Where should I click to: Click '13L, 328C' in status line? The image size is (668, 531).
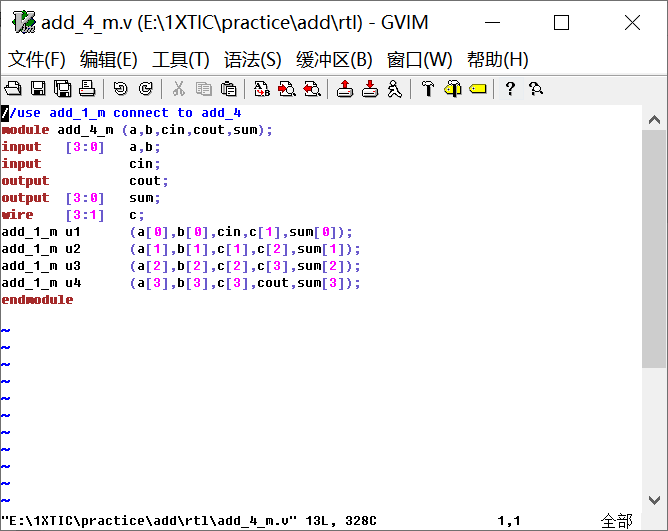(341, 520)
